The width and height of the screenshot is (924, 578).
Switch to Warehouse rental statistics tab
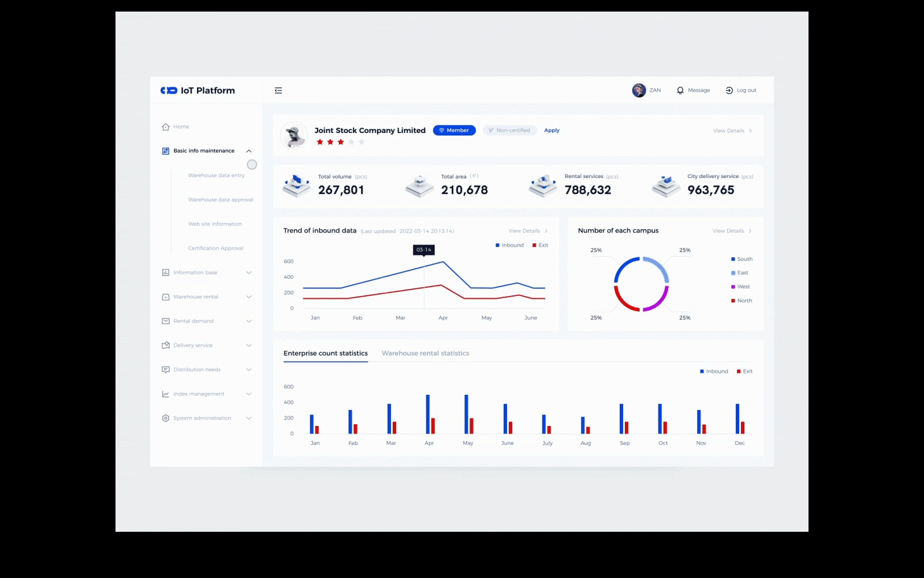(426, 353)
